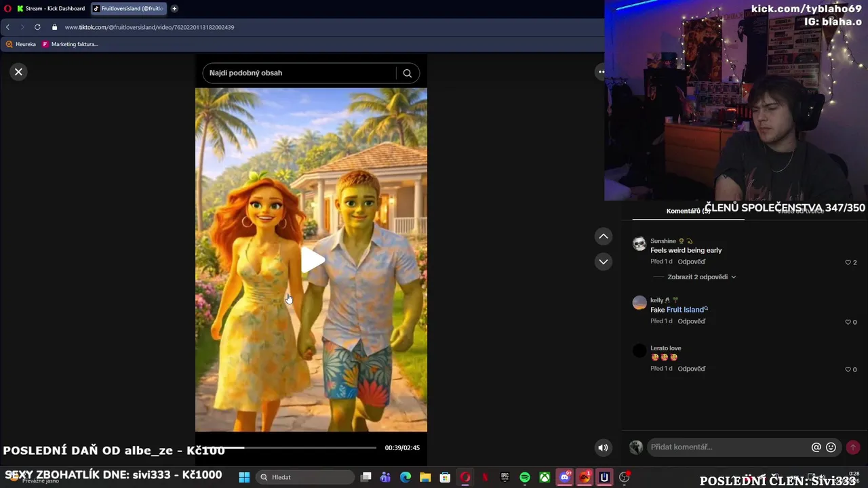Click the search magnifier in Najdi podobný obsah
The height and width of the screenshot is (488, 868).
407,73
